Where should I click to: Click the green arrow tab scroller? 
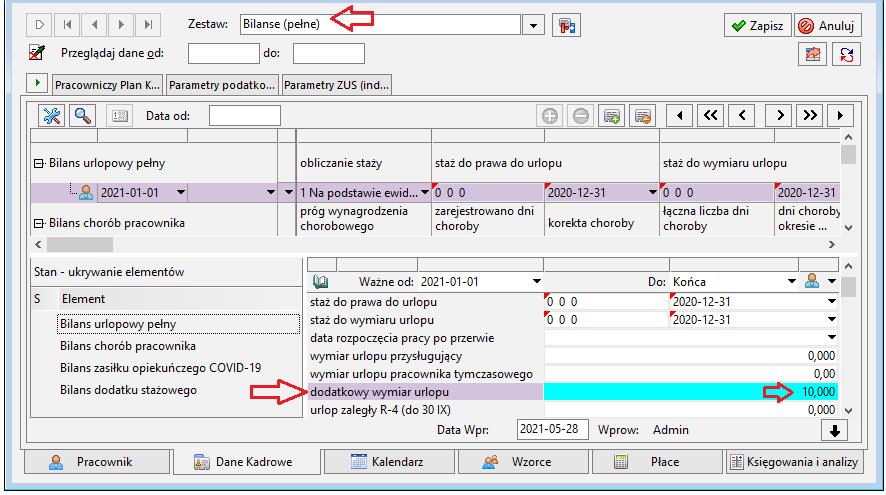click(37, 83)
